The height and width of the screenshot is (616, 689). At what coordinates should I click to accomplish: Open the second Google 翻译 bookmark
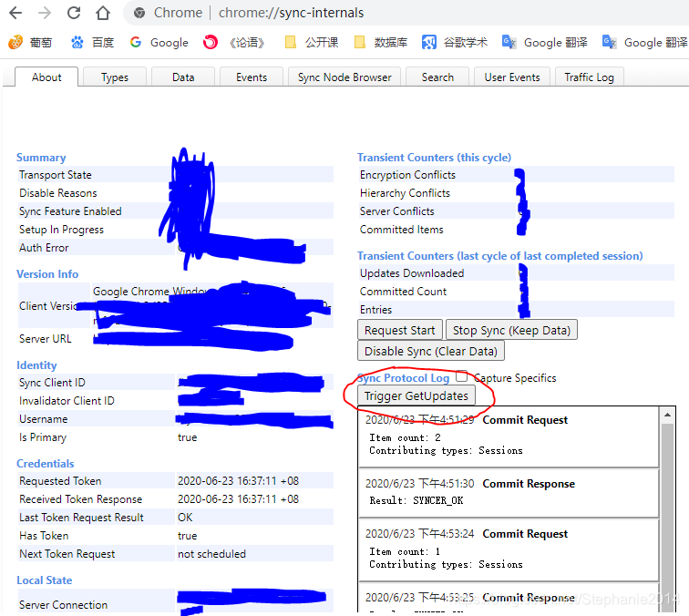click(x=644, y=42)
